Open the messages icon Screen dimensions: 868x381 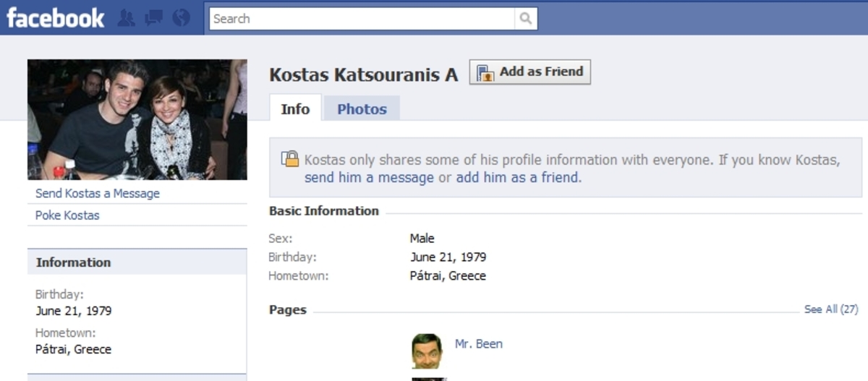tap(153, 18)
